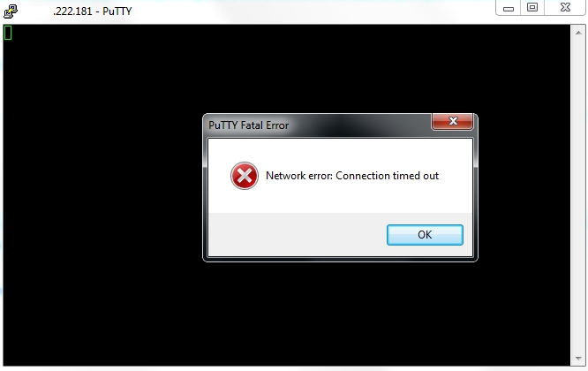
Task: Click the terminal's vertical scrollbar track
Action: coord(578,195)
